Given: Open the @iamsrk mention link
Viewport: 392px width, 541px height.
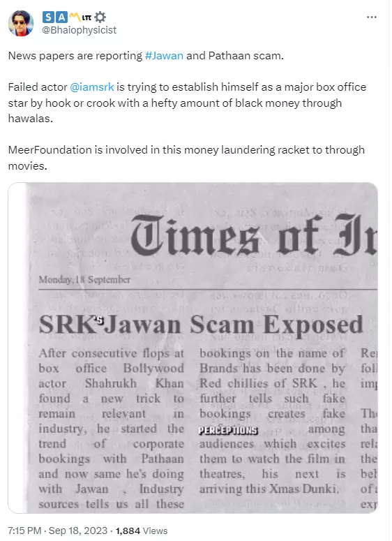Looking at the screenshot, I should (x=91, y=87).
